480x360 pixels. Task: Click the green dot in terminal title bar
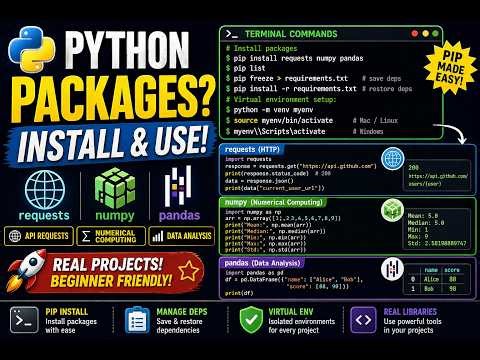coord(435,33)
